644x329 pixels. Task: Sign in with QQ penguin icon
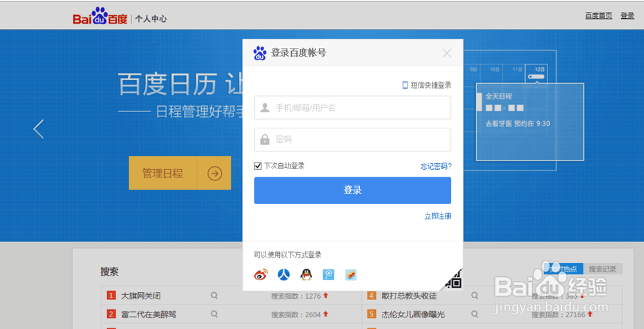point(306,274)
